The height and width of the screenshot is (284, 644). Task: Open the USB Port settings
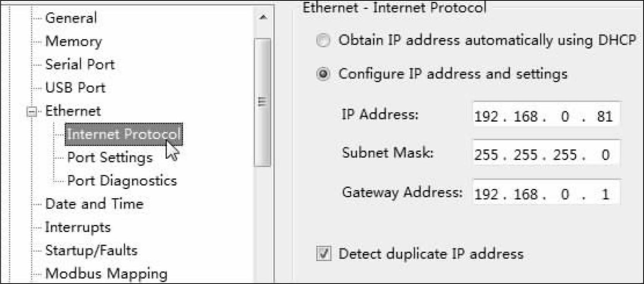75,88
